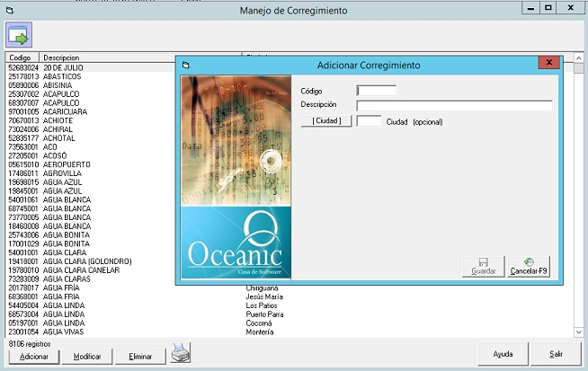
Task: Click the Salir button
Action: coord(556,354)
